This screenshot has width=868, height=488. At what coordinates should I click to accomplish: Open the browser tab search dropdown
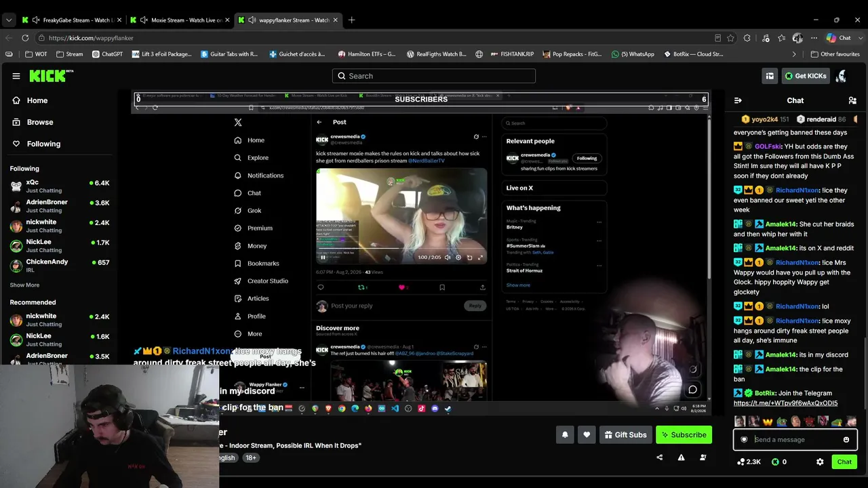9,20
